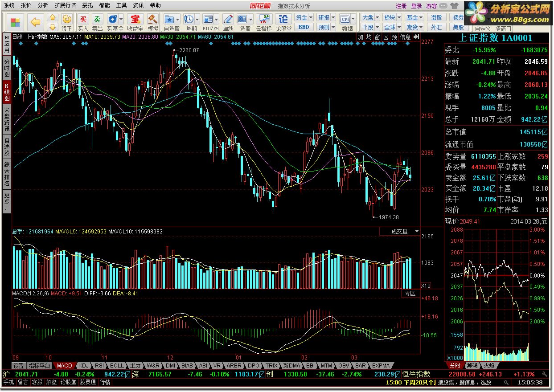Viewport: 554px width, 392px height.
Task: Click the 恒生指数 label in status bar
Action: click(x=416, y=374)
